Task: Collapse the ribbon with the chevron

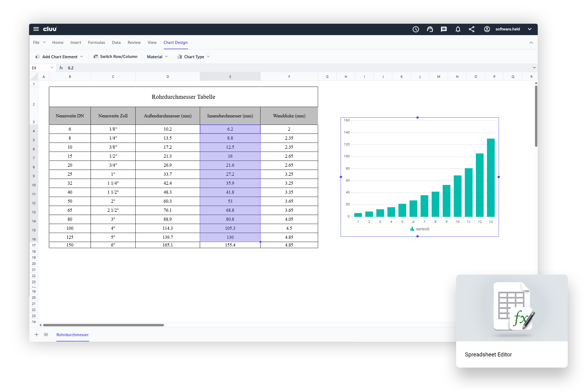Action: (x=531, y=43)
